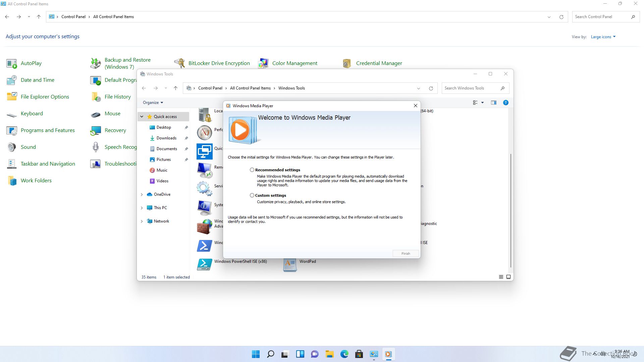Open Widgets from the taskbar
Viewport: 644px width, 362px height.
(300, 354)
